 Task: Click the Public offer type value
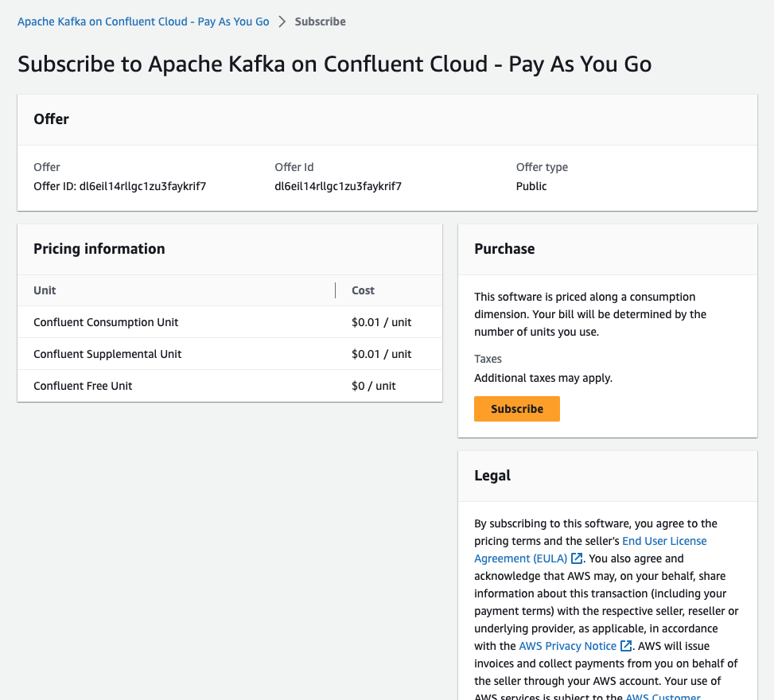pyautogui.click(x=531, y=186)
